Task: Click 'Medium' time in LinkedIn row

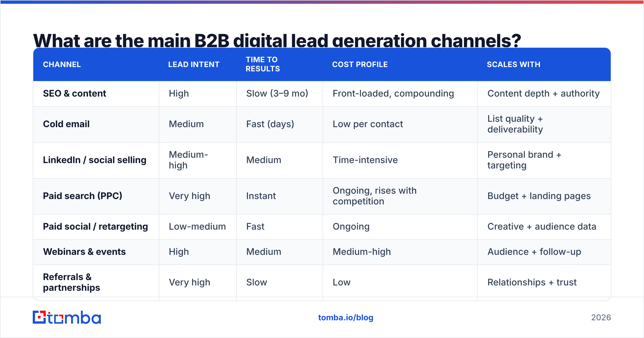Action: tap(264, 160)
